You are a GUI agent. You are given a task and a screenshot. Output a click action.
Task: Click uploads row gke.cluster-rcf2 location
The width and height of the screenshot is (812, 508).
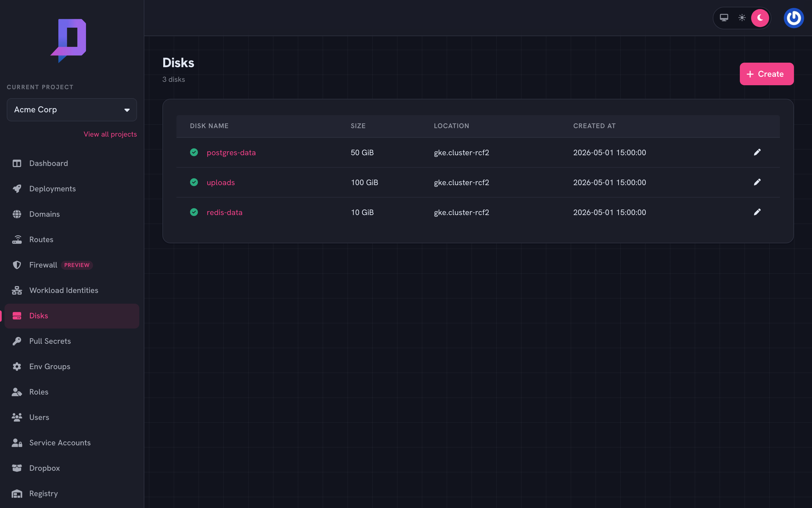pyautogui.click(x=461, y=182)
